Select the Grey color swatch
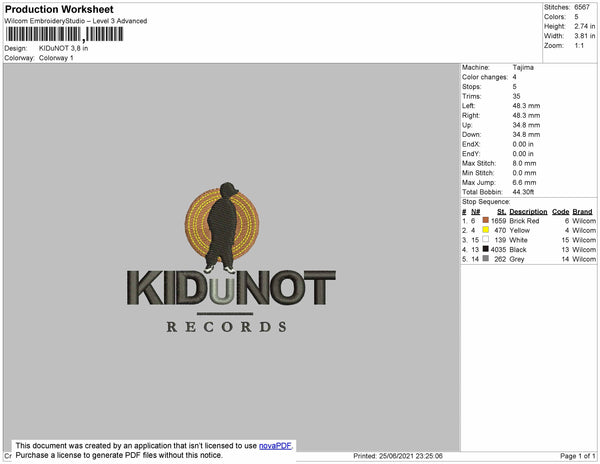The height and width of the screenshot is (464, 600). 486,258
